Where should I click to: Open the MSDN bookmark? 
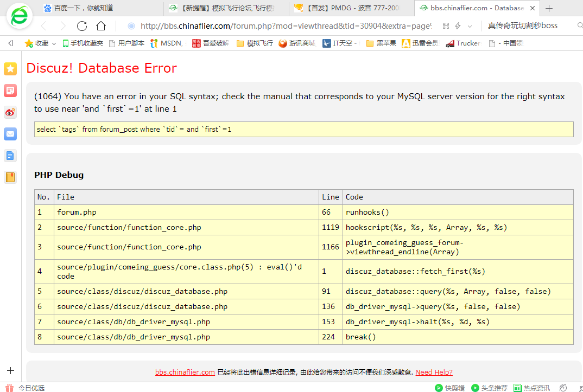(x=167, y=43)
